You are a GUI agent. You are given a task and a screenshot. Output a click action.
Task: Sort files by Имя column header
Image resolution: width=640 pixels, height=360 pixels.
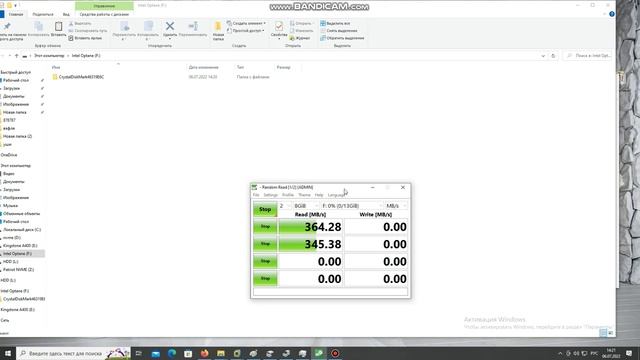tap(56, 67)
